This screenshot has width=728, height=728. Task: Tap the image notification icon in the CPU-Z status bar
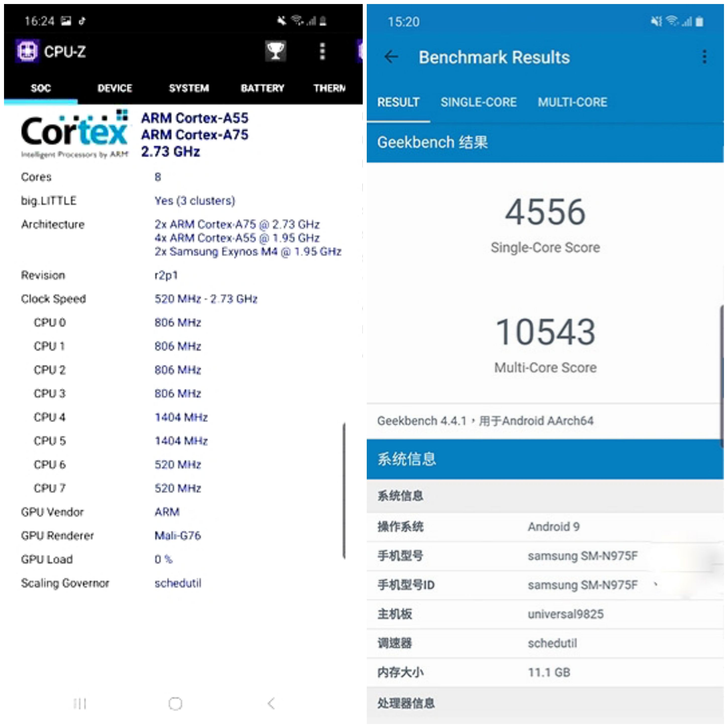click(66, 21)
